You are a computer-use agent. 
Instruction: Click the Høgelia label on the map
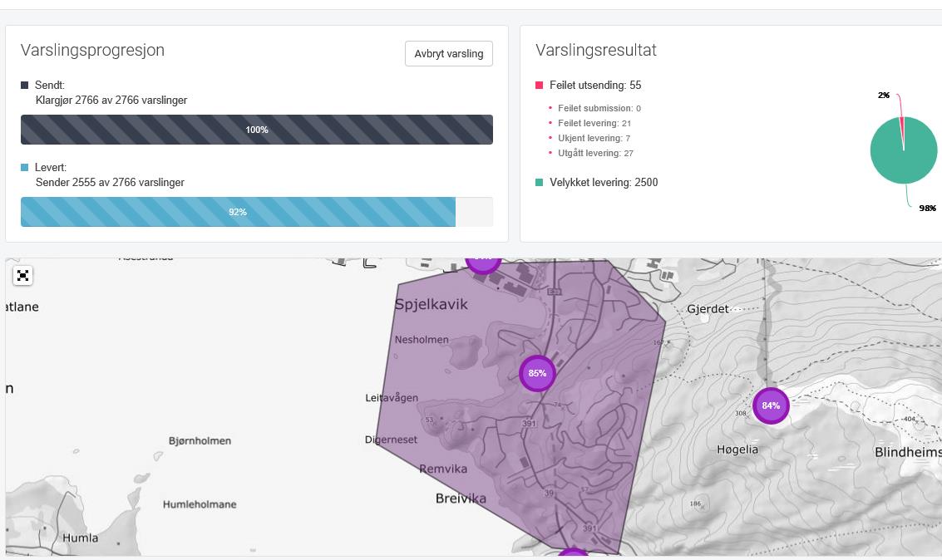[x=737, y=449]
